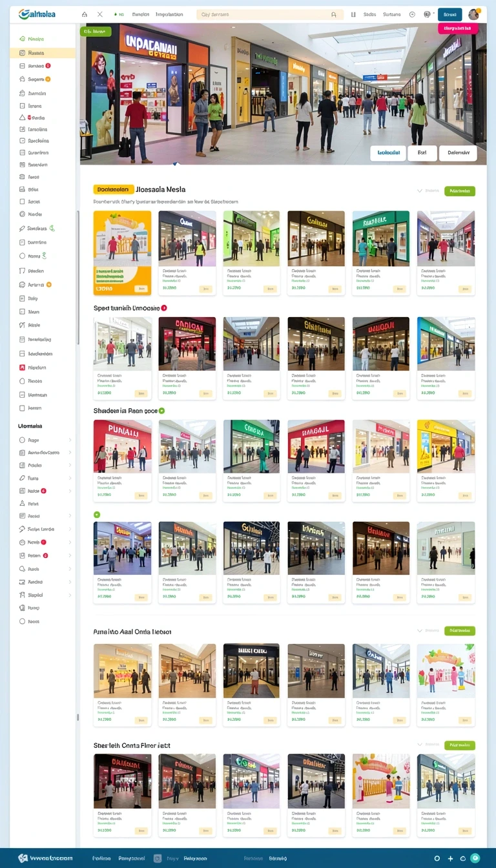The width and height of the screenshot is (496, 868).
Task: Open the thumbnail with the bright yellow storefront
Action: point(446,446)
